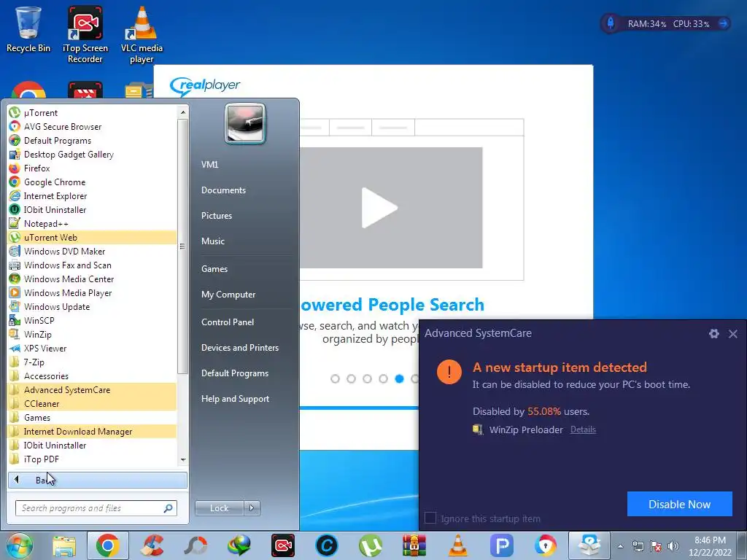Open Desktop Gadget Gallery entry
The width and height of the screenshot is (747, 560).
click(92, 155)
